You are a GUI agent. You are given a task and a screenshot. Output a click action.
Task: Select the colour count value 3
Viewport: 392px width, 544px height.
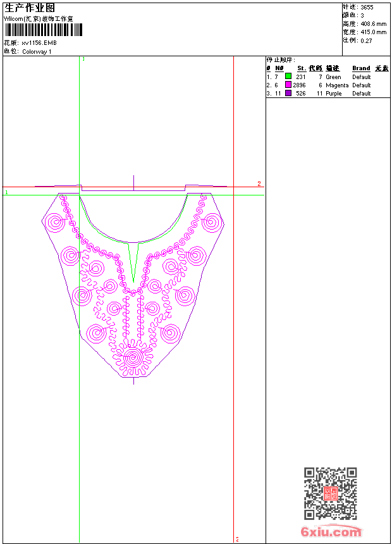(x=362, y=16)
